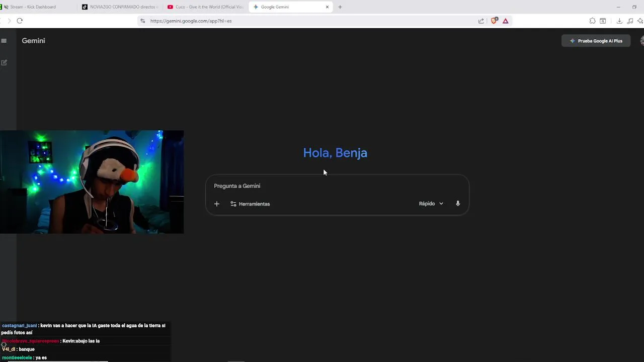644x362 pixels.
Task: Click the Prueba Google AI Plus button
Action: [596, 41]
